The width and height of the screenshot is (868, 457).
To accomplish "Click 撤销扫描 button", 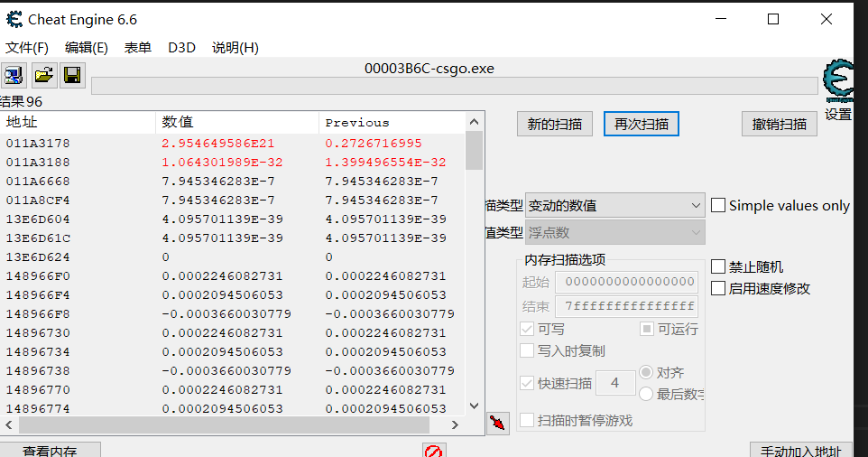I will pos(780,124).
